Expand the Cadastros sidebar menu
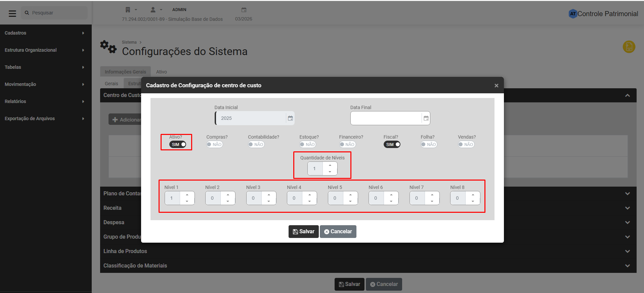This screenshot has width=644, height=293. tap(46, 33)
